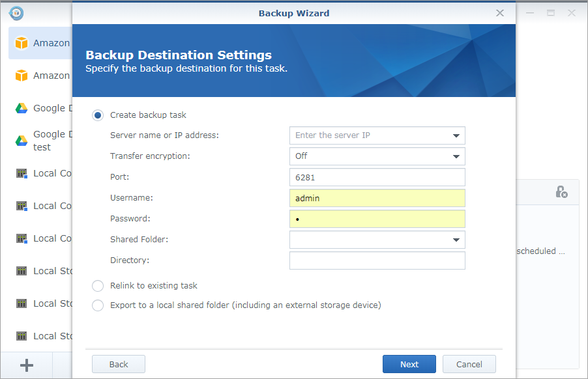Click inside the Directory input field
588x379 pixels.
377,260
